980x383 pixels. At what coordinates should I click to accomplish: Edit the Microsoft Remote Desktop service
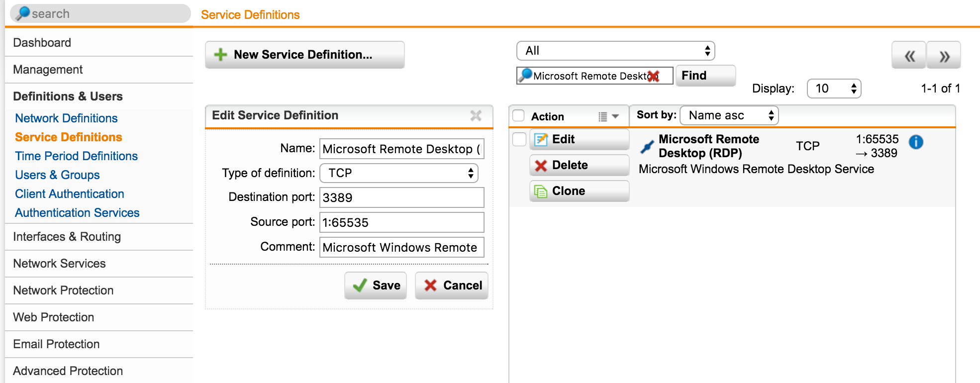point(580,139)
